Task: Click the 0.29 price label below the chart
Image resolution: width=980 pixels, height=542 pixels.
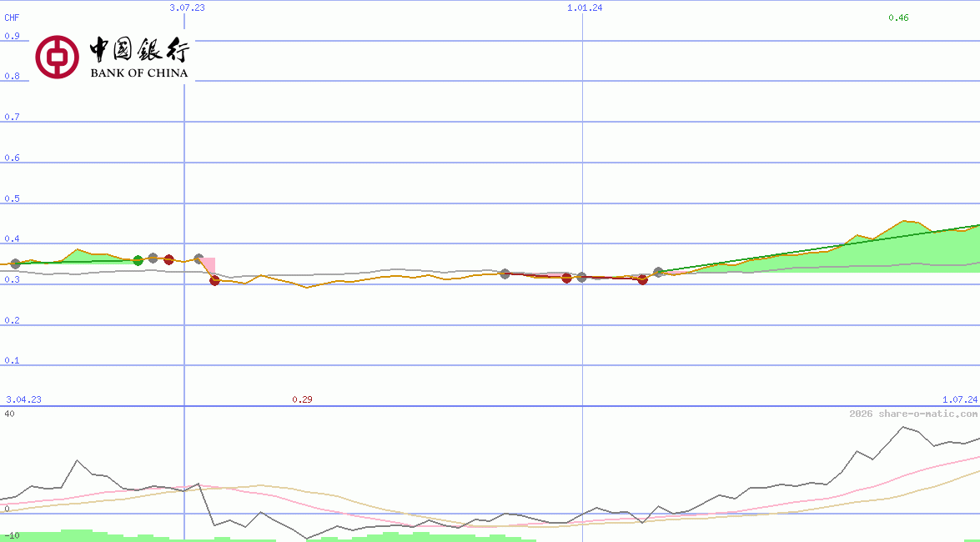Action: [x=302, y=399]
